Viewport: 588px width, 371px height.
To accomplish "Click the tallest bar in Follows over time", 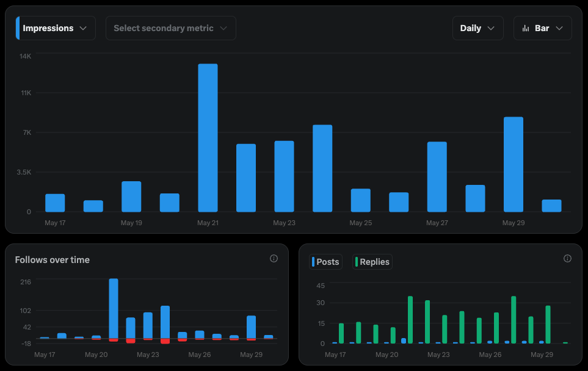I will 114,308.
